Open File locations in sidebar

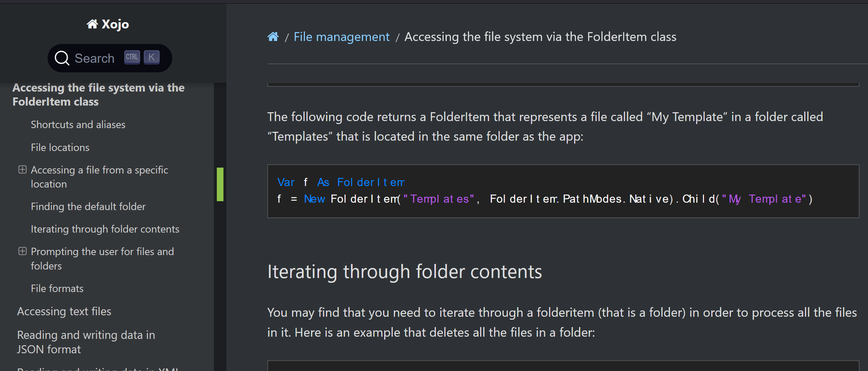click(60, 147)
